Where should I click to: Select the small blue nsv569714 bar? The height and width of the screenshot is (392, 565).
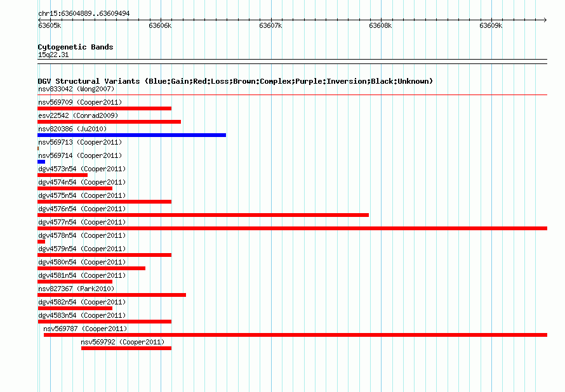[x=41, y=162]
